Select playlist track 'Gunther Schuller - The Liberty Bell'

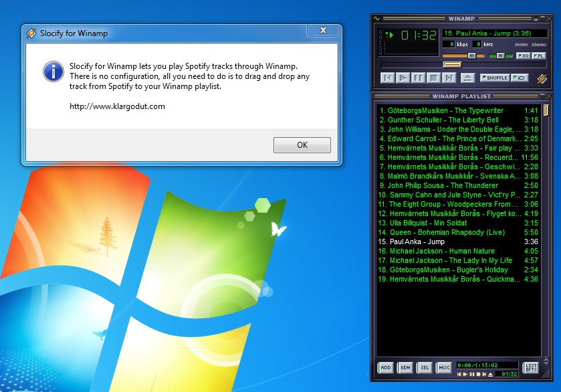pyautogui.click(x=458, y=120)
